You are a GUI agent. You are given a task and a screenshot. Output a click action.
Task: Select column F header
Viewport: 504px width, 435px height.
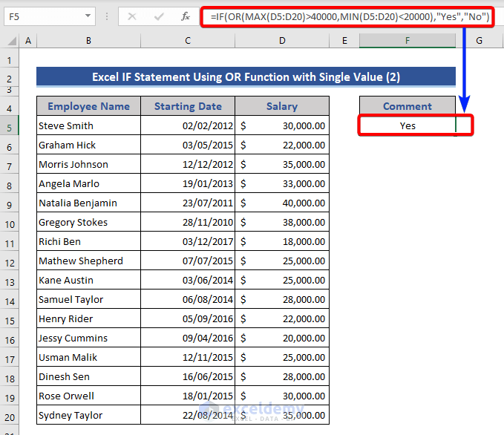(x=408, y=41)
